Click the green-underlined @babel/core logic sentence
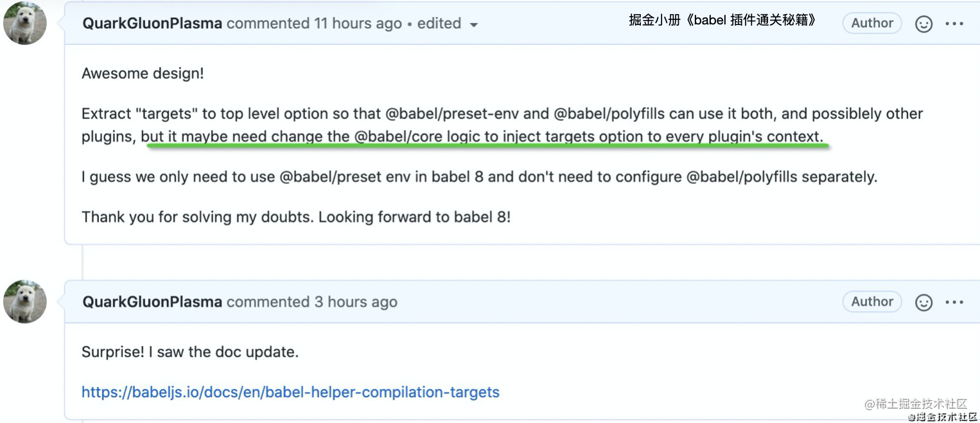The height and width of the screenshot is (423, 980). [x=482, y=136]
